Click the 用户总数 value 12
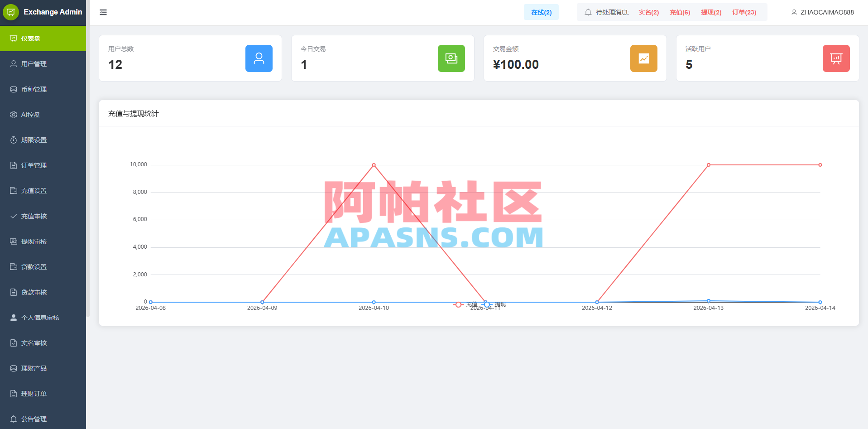This screenshot has width=868, height=429. [x=115, y=65]
